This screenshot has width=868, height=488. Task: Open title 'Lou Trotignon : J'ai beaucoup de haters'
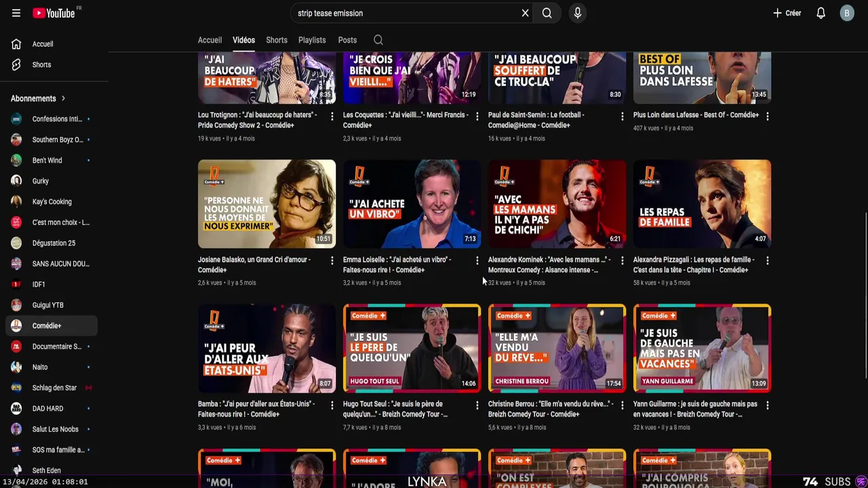coord(258,120)
